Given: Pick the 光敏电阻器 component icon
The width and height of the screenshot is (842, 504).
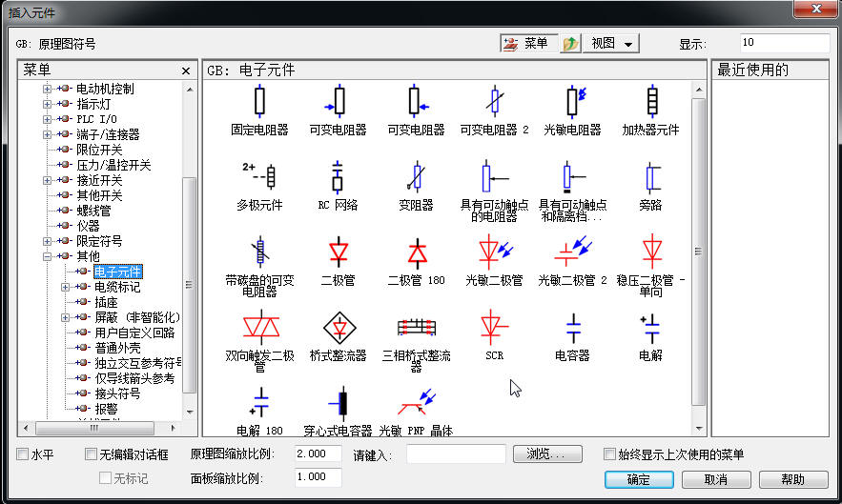Looking at the screenshot, I should pyautogui.click(x=572, y=101).
